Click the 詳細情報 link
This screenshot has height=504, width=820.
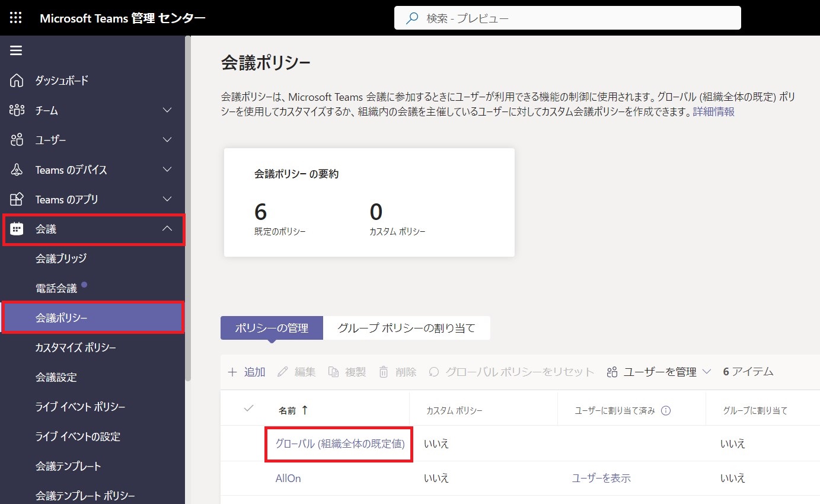point(714,111)
